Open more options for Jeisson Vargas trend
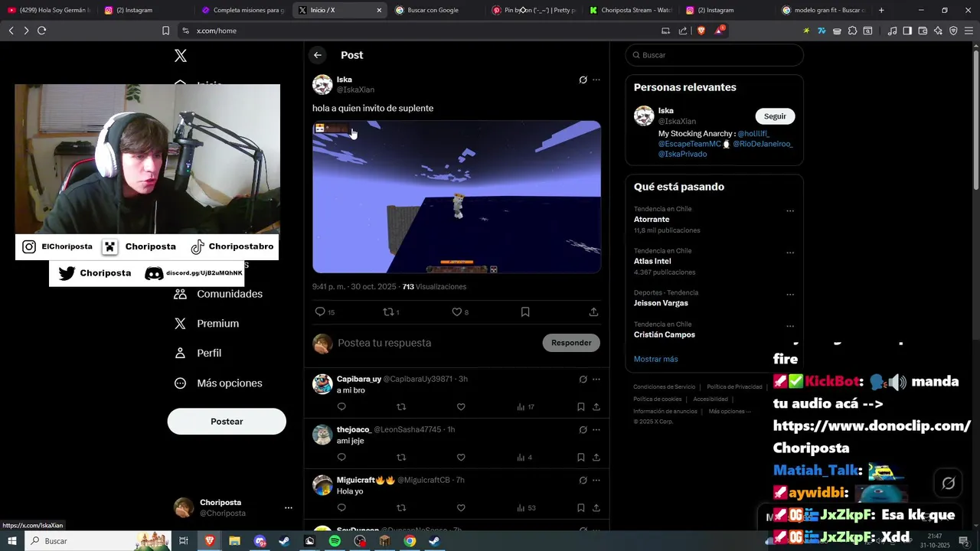This screenshot has height=551, width=980. (790, 295)
